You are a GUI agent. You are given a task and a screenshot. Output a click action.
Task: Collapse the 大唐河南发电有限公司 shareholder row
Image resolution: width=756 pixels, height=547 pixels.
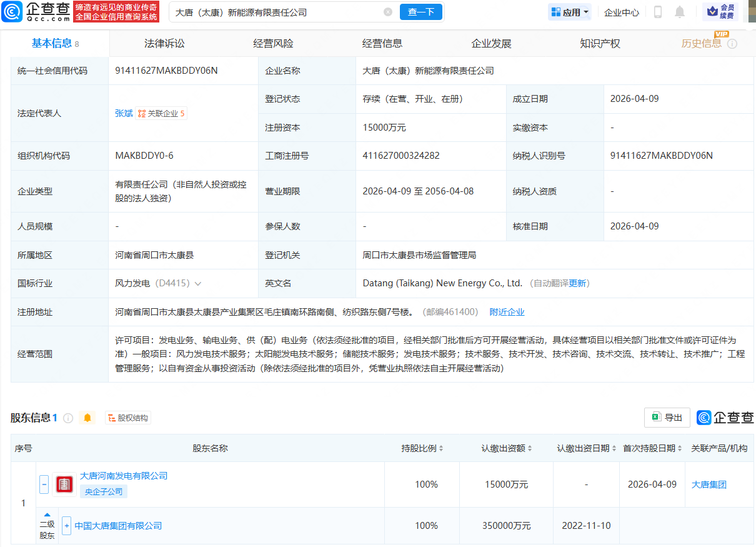(x=44, y=484)
